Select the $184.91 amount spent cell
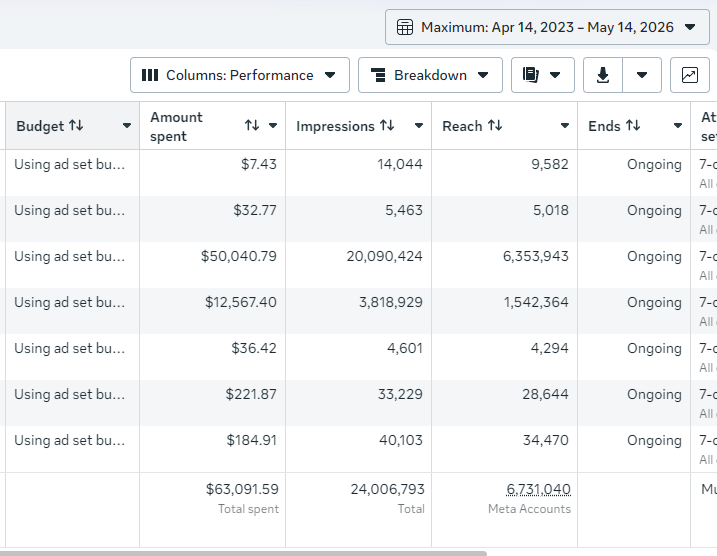Screen dimensions: 717x556 (x=213, y=449)
